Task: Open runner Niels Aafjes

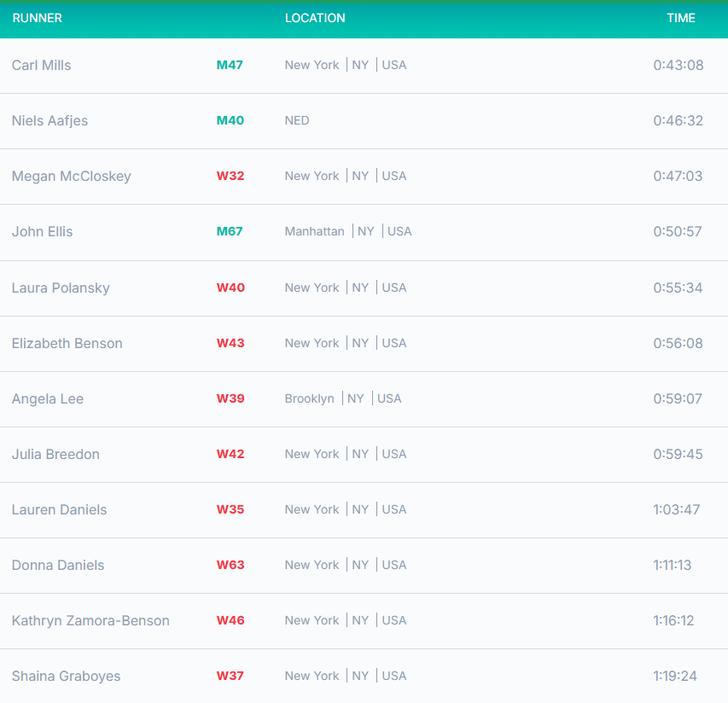Action: point(50,120)
